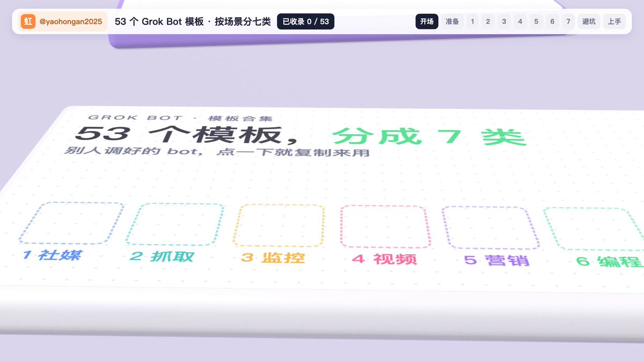Go to section tab 5
This screenshot has width=644, height=362.
pyautogui.click(x=536, y=21)
